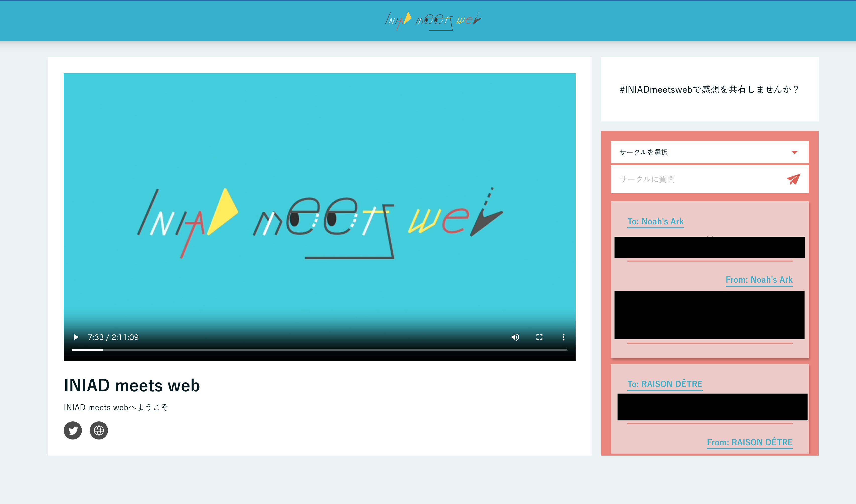Send the question with the paper plane icon

[x=793, y=179]
